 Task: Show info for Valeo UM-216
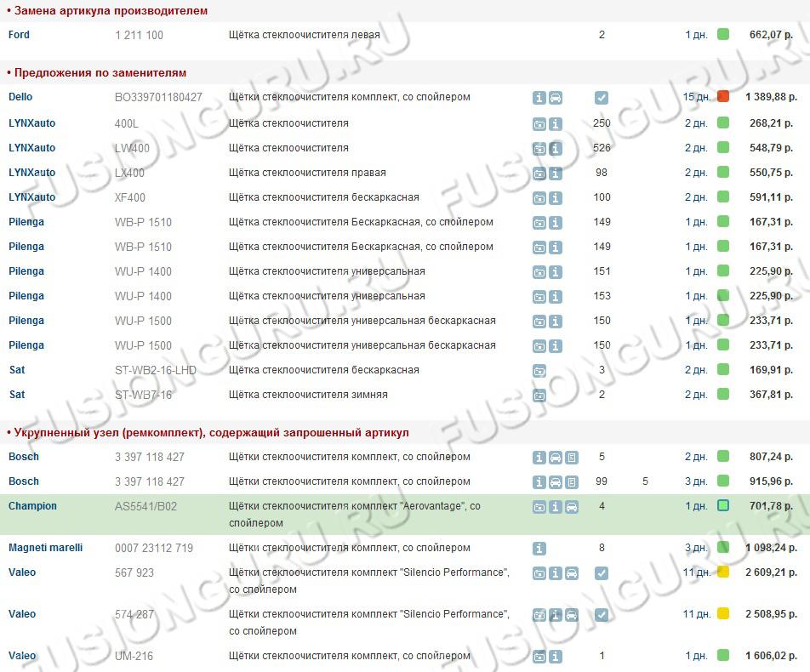coord(556,657)
